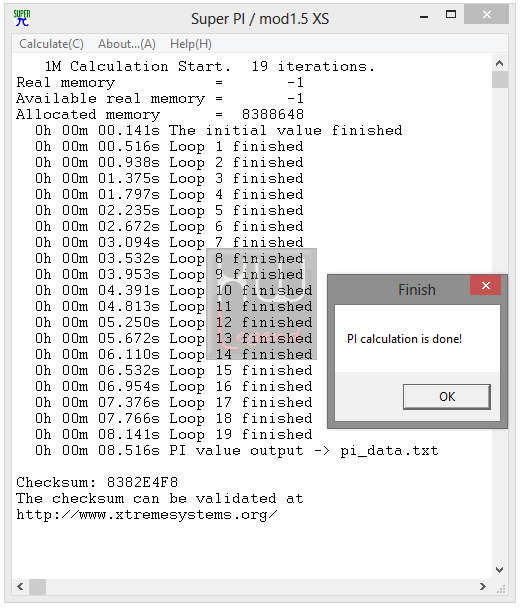This screenshot has height=609, width=523.
Task: Click the xtremesystems.org URL text
Action: click(147, 515)
